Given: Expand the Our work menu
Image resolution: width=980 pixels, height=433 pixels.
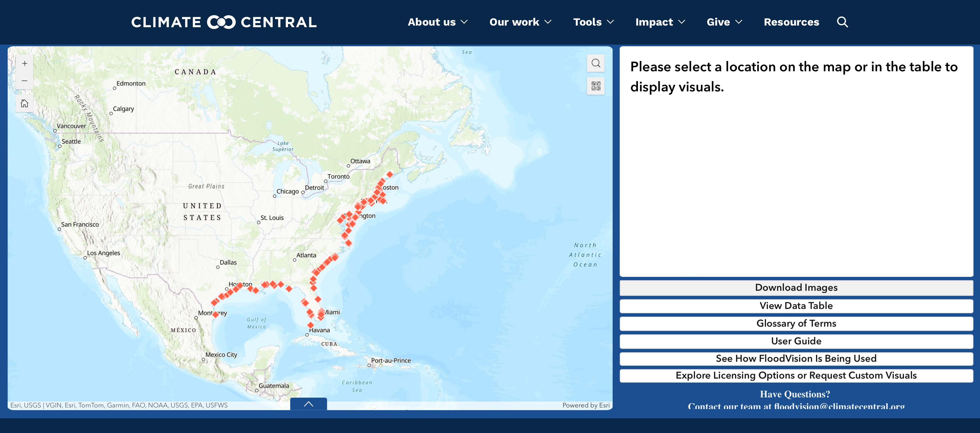Looking at the screenshot, I should (x=520, y=22).
